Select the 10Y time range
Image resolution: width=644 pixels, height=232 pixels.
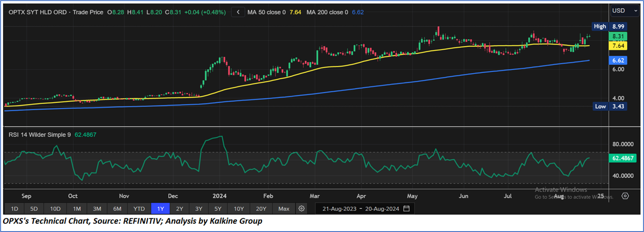coord(239,208)
